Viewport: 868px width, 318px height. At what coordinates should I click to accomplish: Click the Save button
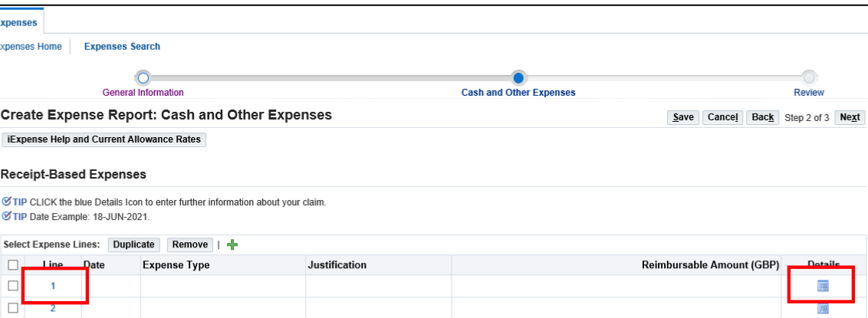click(x=683, y=117)
